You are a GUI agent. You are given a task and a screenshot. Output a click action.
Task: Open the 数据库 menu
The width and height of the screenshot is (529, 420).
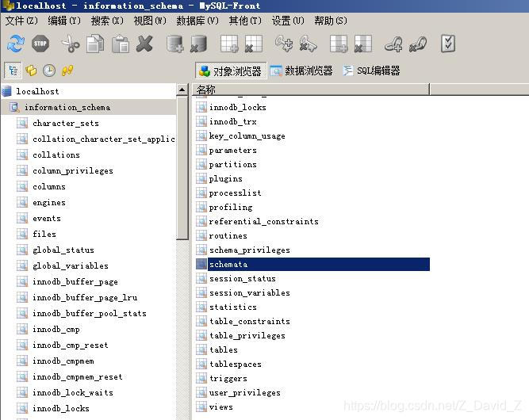[x=197, y=21]
